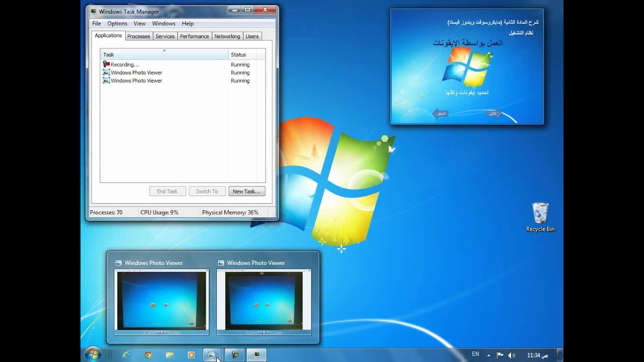Click the Task Manager title bar icon
The image size is (644, 362).
click(x=93, y=11)
